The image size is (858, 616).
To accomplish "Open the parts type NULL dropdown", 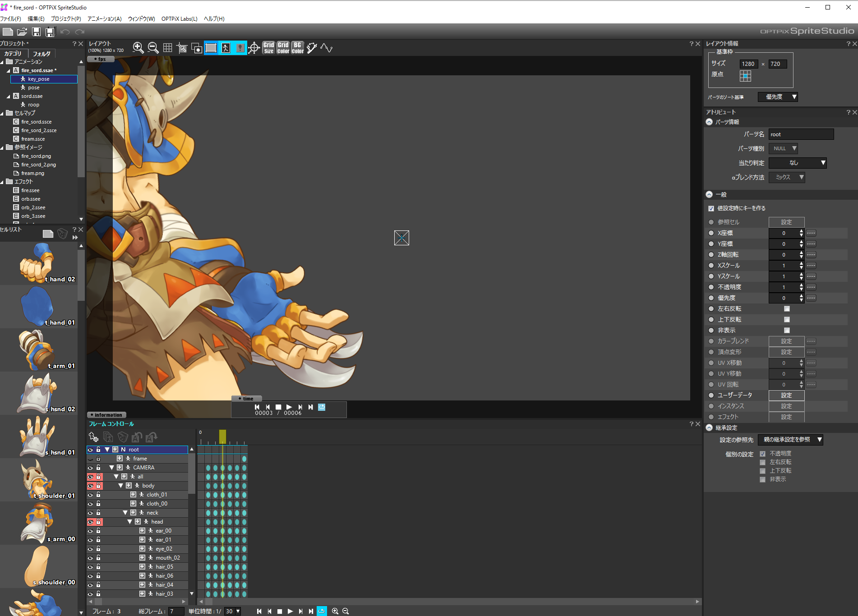I will [784, 148].
